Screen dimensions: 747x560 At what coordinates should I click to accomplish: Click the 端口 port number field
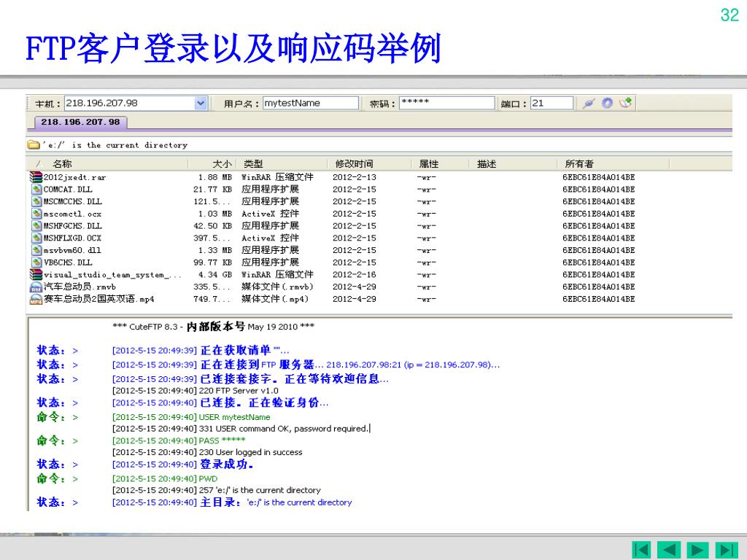coord(551,104)
